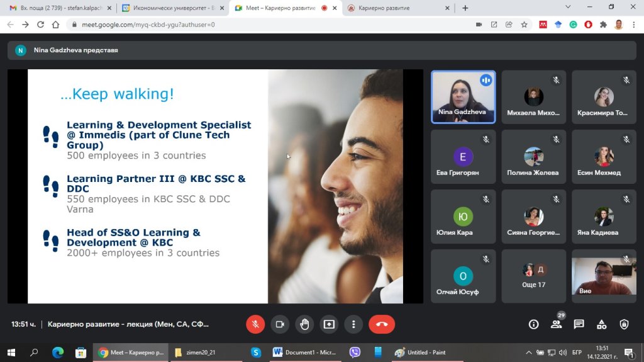
Task: Close the Meet – Кариерно развитие tab
Action: click(335, 8)
